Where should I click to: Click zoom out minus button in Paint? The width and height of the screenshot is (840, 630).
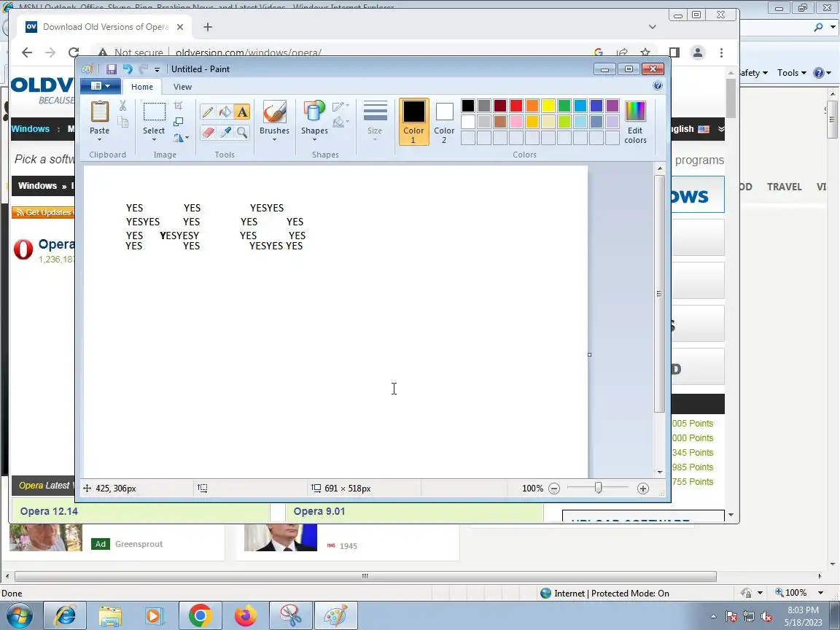554,489
